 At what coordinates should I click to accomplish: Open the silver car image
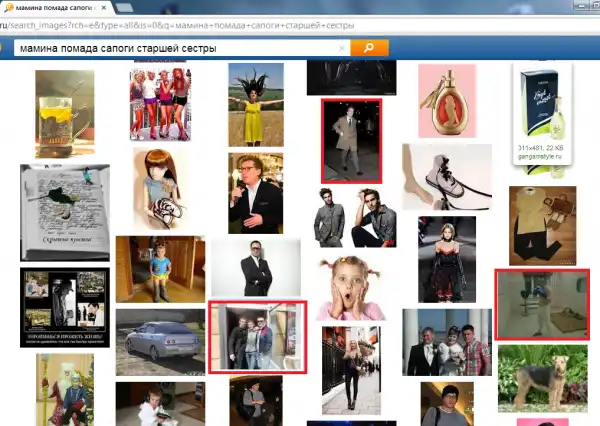(x=160, y=341)
